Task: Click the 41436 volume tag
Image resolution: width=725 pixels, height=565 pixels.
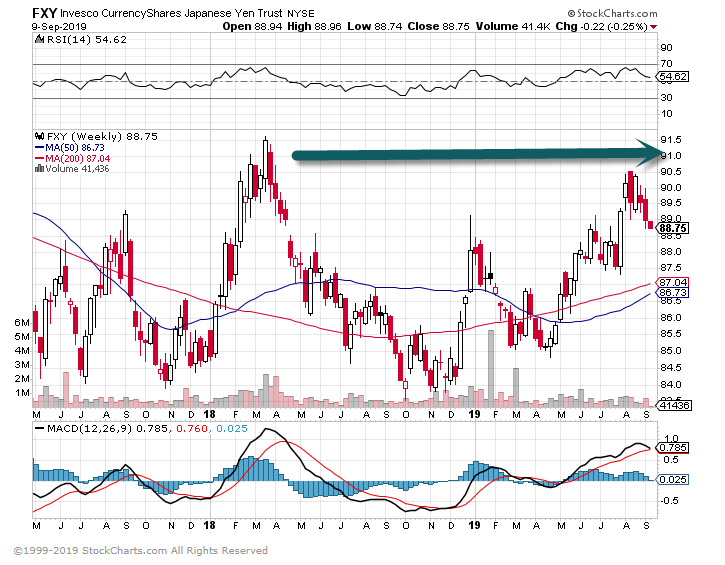Action: point(674,405)
